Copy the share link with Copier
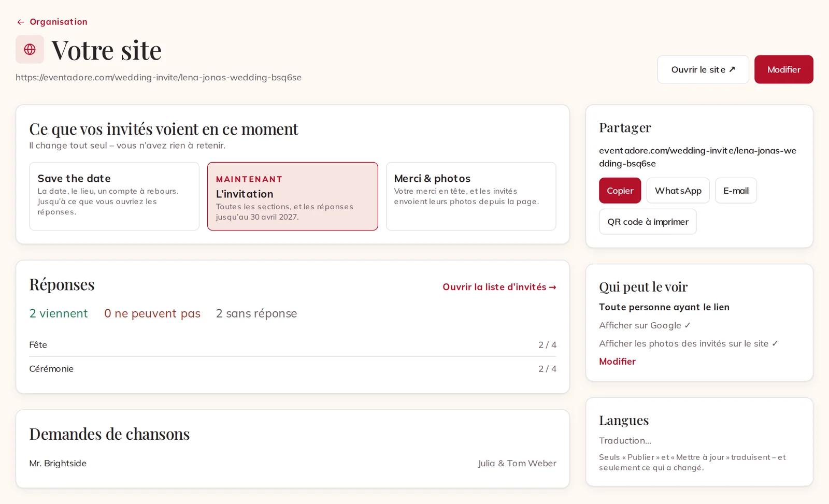This screenshot has width=829, height=504. point(620,191)
